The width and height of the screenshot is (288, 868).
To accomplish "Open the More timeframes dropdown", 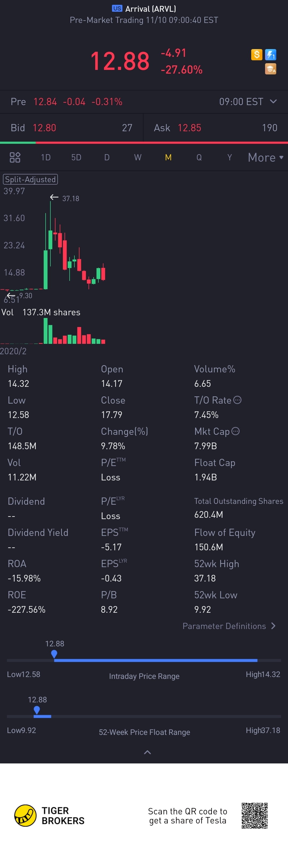I will pos(266,157).
